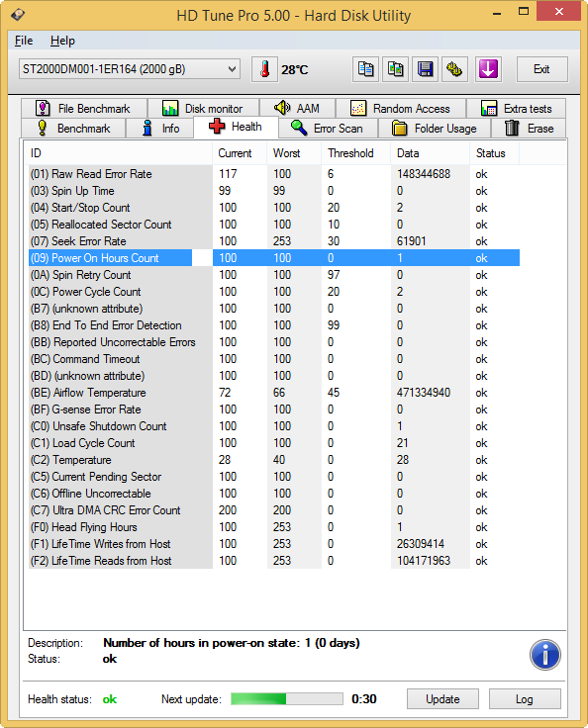
Task: Select the (C1) Load Cycle Count row
Action: [x=274, y=443]
